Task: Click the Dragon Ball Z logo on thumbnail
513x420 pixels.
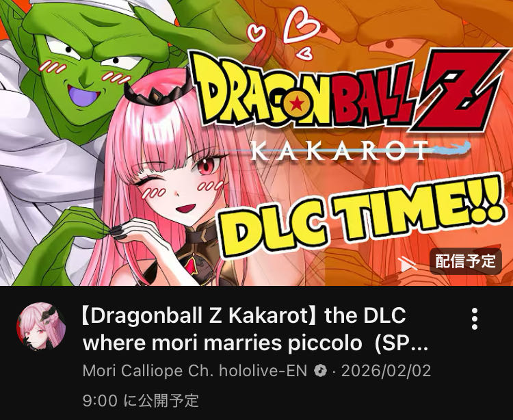Action: pyautogui.click(x=347, y=91)
